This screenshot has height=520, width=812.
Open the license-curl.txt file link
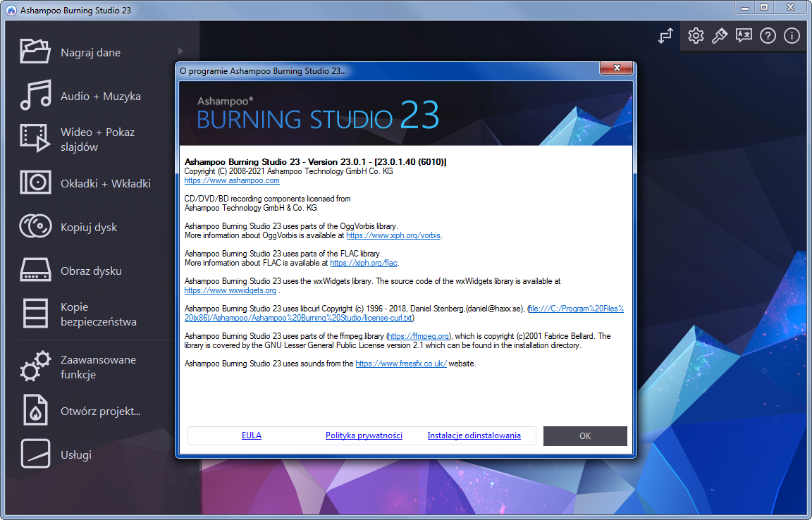coord(404,314)
